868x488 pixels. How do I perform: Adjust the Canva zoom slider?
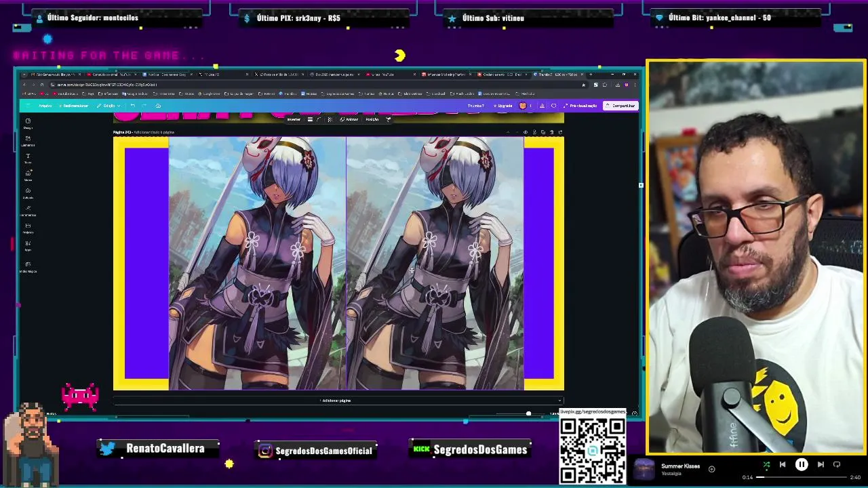point(528,413)
